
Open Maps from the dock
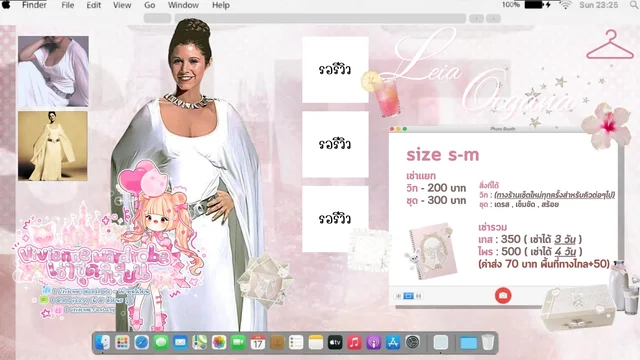tap(200, 342)
